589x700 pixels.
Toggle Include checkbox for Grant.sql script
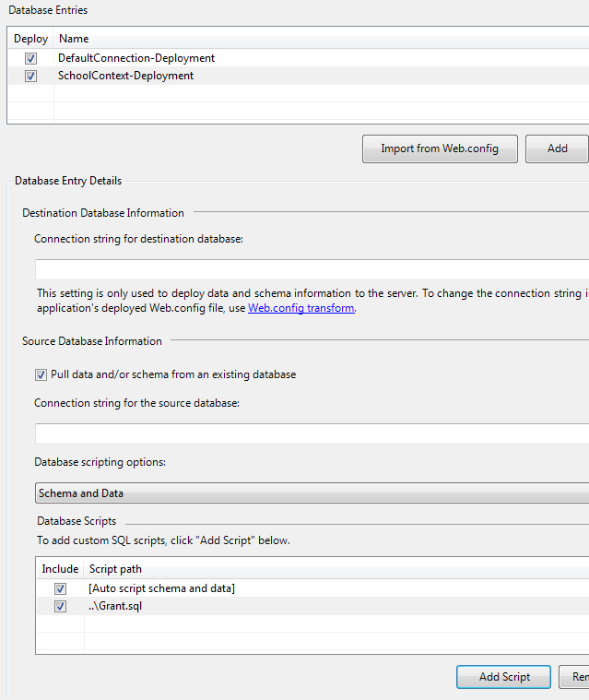coord(60,607)
